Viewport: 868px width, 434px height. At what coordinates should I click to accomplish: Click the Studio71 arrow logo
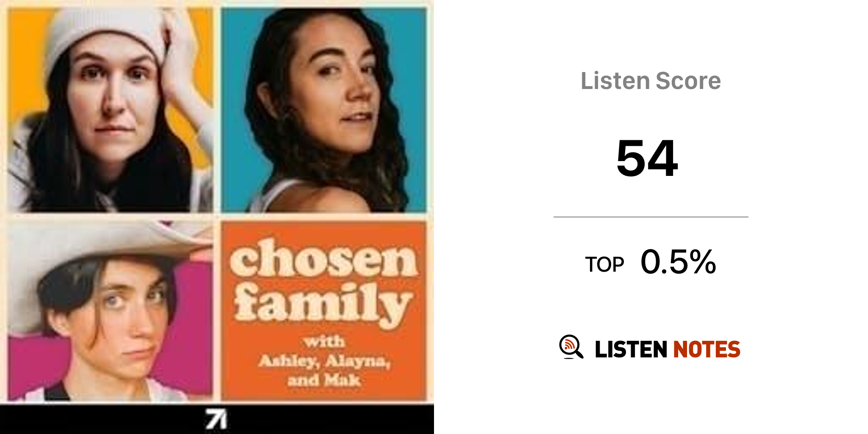(x=216, y=419)
